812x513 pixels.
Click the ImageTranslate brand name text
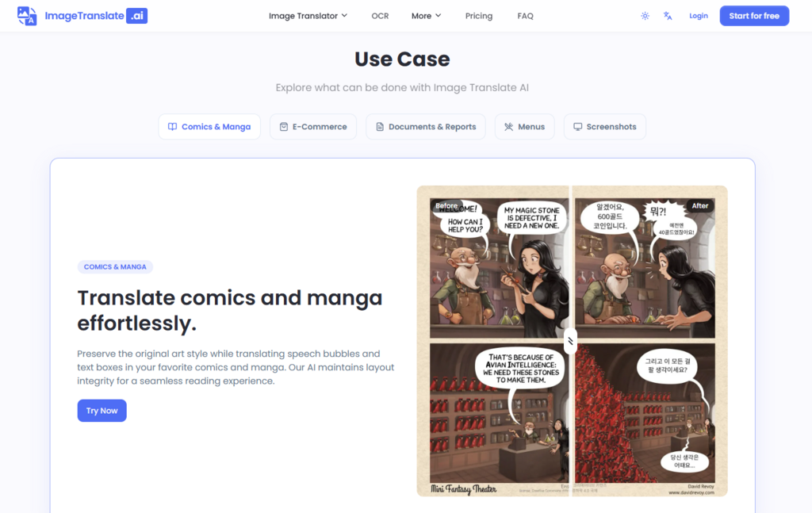[x=84, y=16]
